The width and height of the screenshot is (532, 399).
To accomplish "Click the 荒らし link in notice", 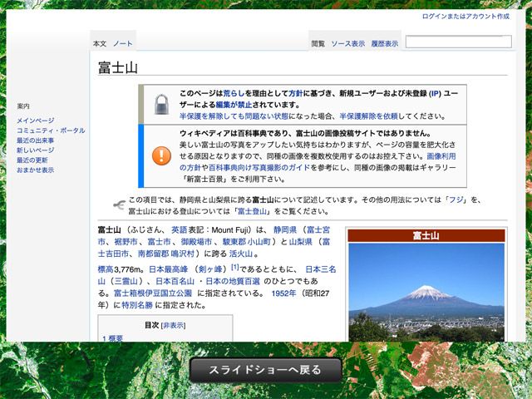I will [234, 93].
